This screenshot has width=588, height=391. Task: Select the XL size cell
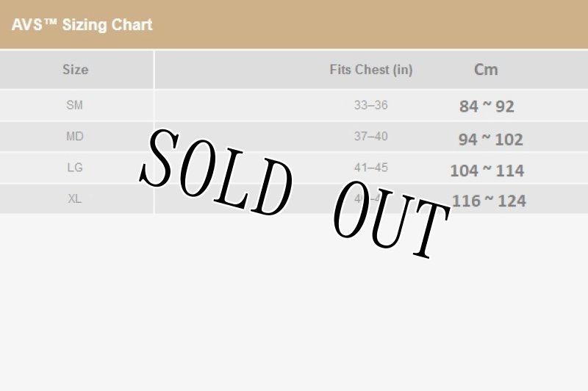coord(74,199)
